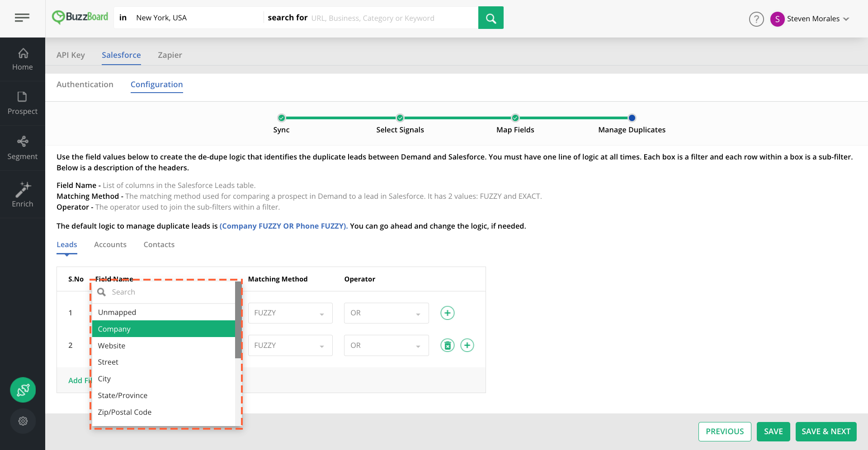
Task: Click the SAVE & NEXT button
Action: pyautogui.click(x=826, y=431)
